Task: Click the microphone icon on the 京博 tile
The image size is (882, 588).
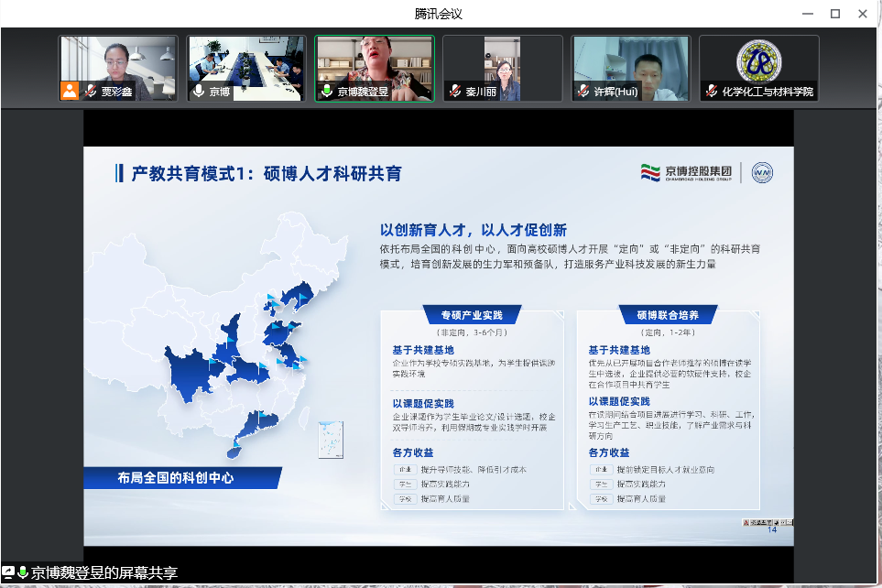Action: click(198, 92)
